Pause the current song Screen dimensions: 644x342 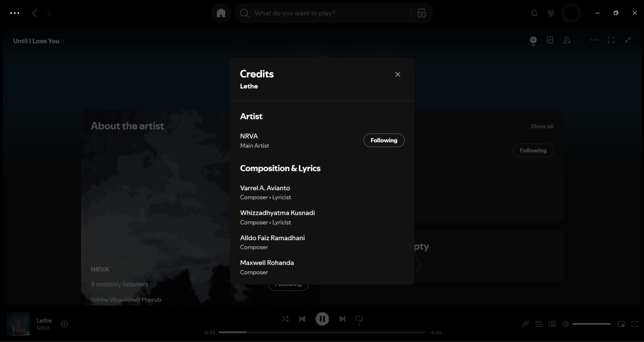322,319
